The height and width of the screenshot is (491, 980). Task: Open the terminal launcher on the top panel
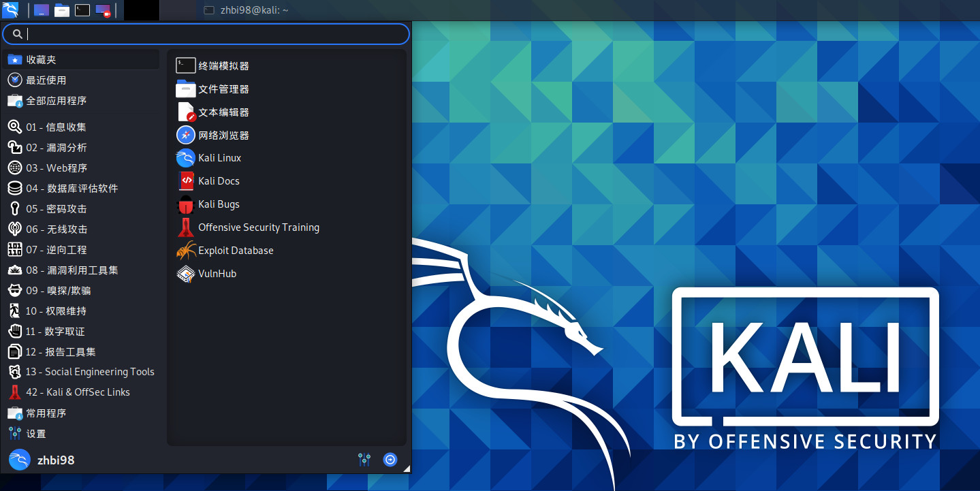[82, 10]
